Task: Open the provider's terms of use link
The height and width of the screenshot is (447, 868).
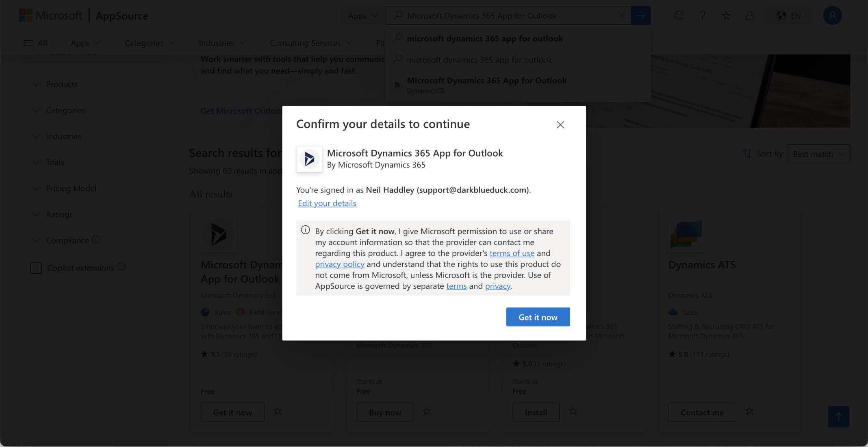Action: pyautogui.click(x=512, y=253)
